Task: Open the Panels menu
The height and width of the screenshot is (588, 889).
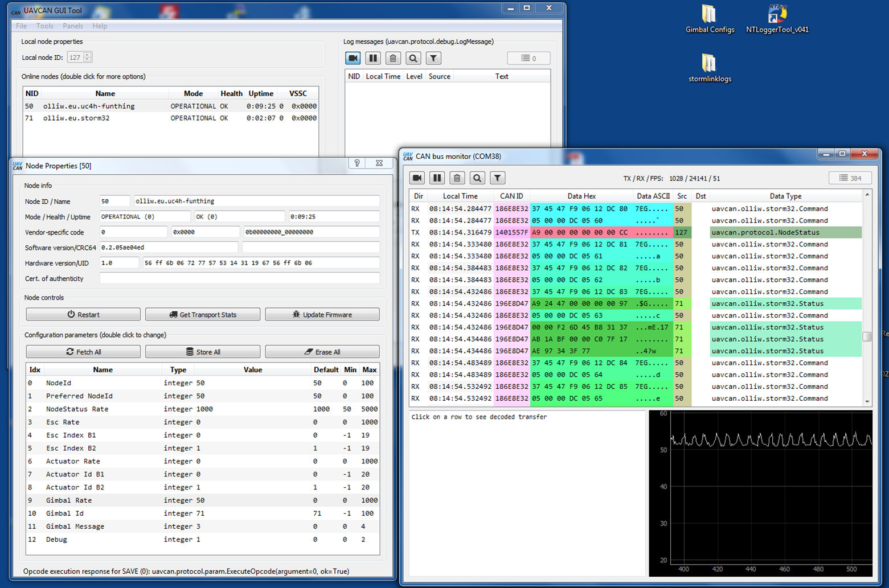Action: [x=72, y=26]
